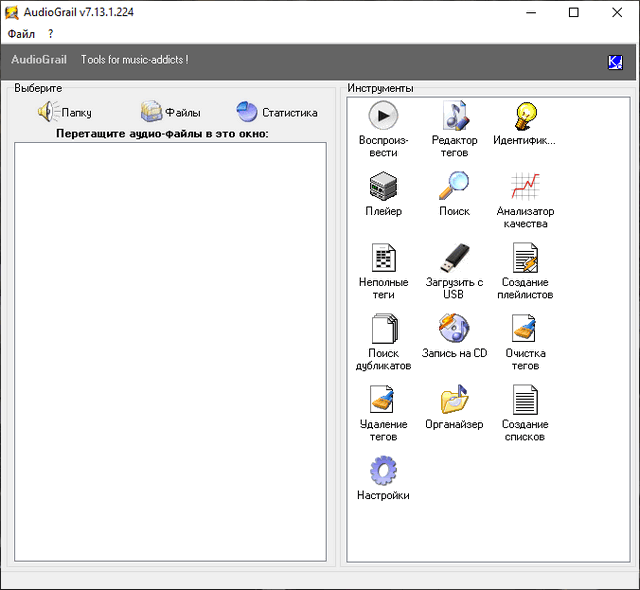Image resolution: width=640 pixels, height=590 pixels.
Task: Click the Воспроизвести play icon
Action: pos(383,115)
